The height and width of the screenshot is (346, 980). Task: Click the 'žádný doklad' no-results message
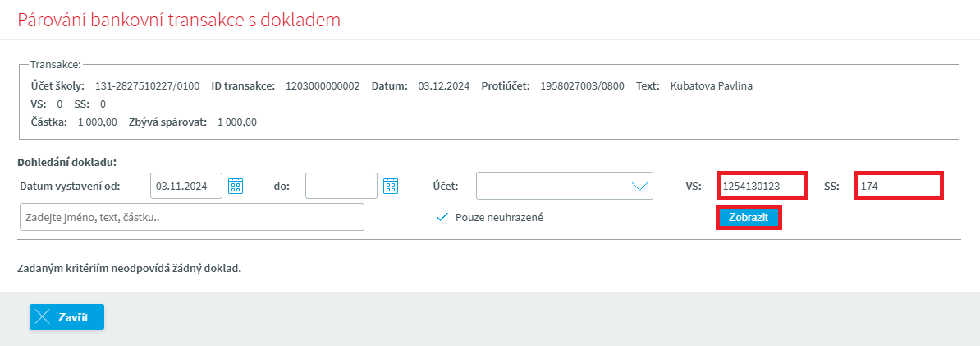129,268
